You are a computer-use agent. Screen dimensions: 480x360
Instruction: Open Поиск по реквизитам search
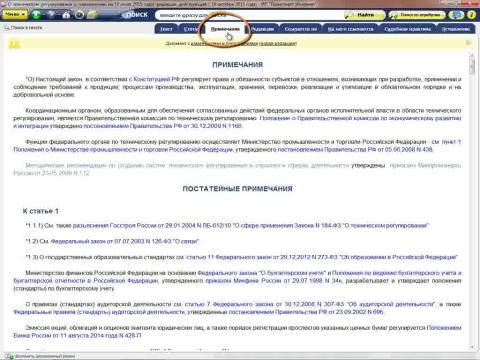pos(417,15)
